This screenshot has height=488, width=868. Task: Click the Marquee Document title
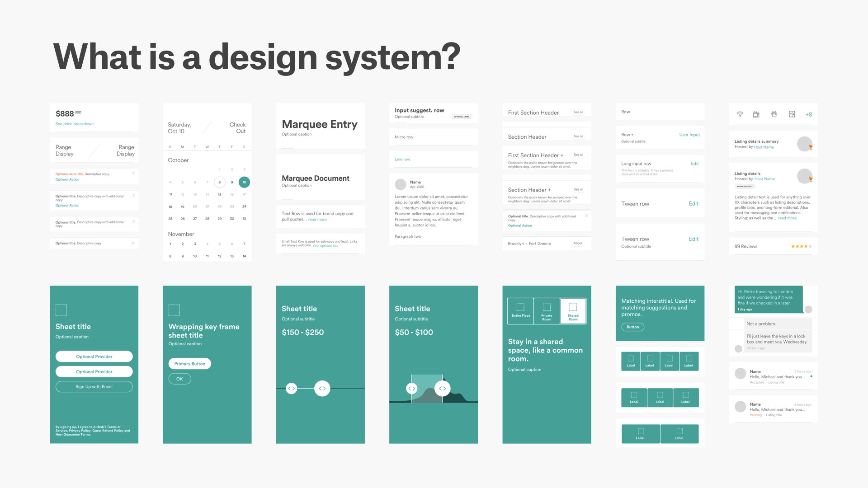point(316,178)
